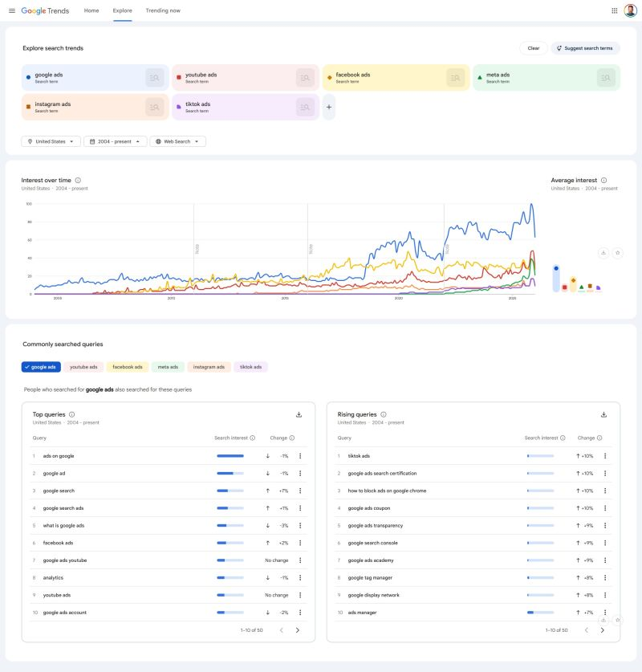Open more options for ads on google
The height and width of the screenshot is (672, 642).
pyautogui.click(x=300, y=456)
